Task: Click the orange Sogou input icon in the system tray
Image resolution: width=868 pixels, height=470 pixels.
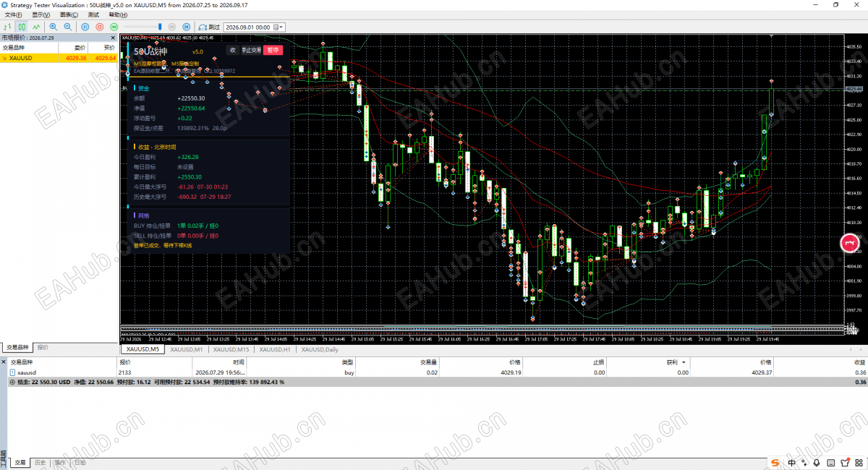Action: click(775, 463)
